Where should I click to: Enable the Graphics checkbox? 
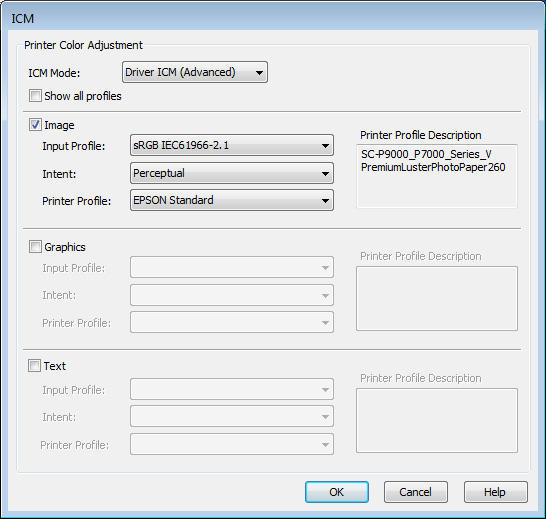35,247
